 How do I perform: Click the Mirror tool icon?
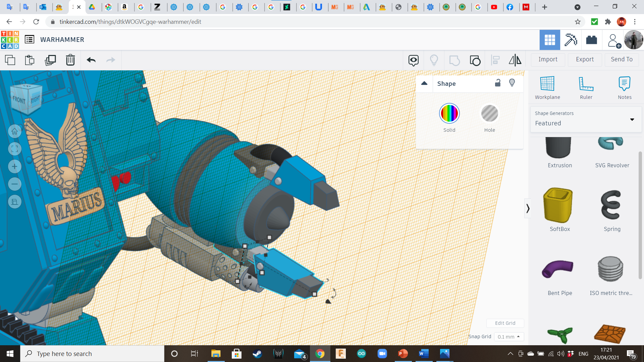click(x=515, y=60)
